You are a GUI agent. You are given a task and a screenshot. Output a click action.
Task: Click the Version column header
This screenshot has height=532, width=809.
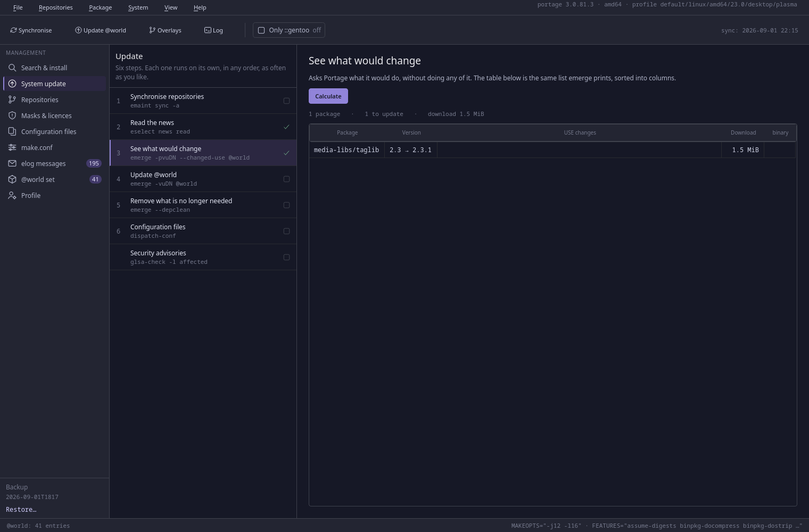[411, 132]
